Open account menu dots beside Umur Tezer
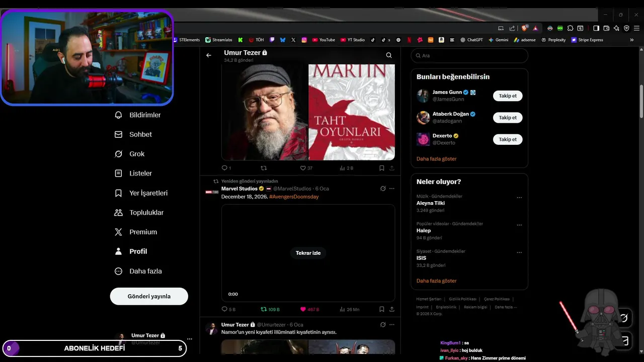 coord(189,339)
